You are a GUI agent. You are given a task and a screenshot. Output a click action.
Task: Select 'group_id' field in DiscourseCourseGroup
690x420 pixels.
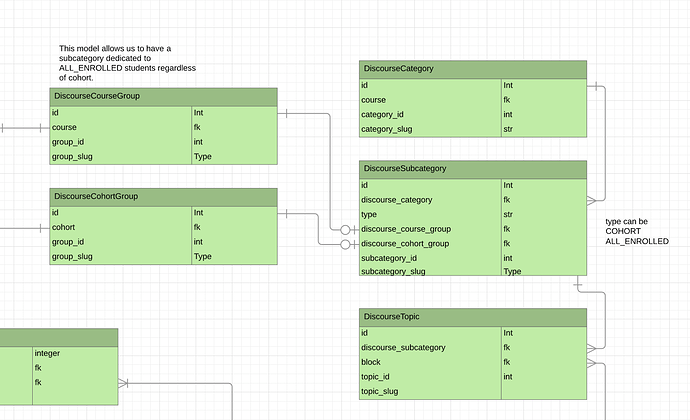click(68, 142)
